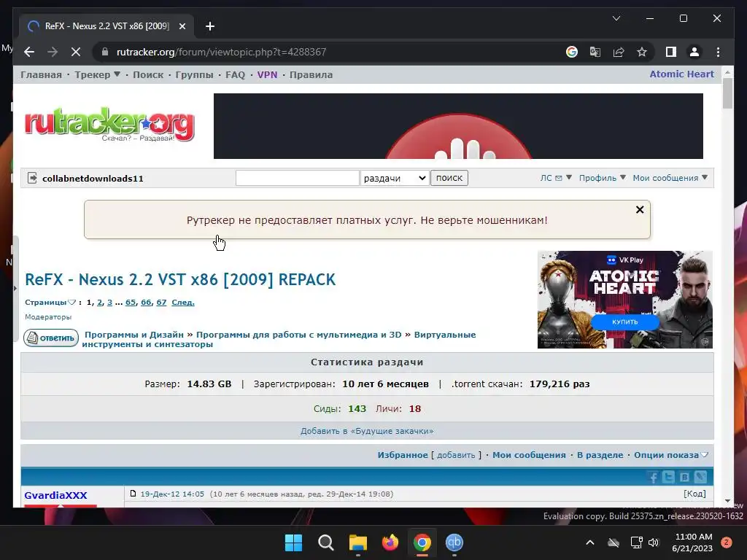Viewport: 747px width, 560px height.
Task: Go to page 2 of the topic
Action: 99,303
